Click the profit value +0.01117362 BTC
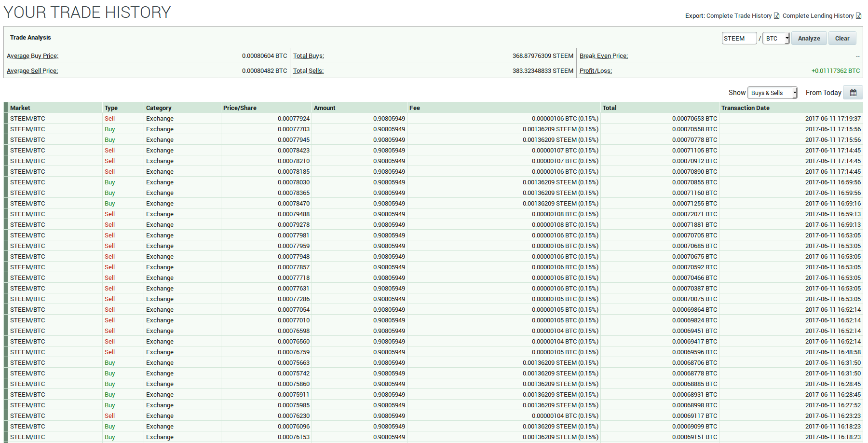868x443 pixels. coord(836,71)
